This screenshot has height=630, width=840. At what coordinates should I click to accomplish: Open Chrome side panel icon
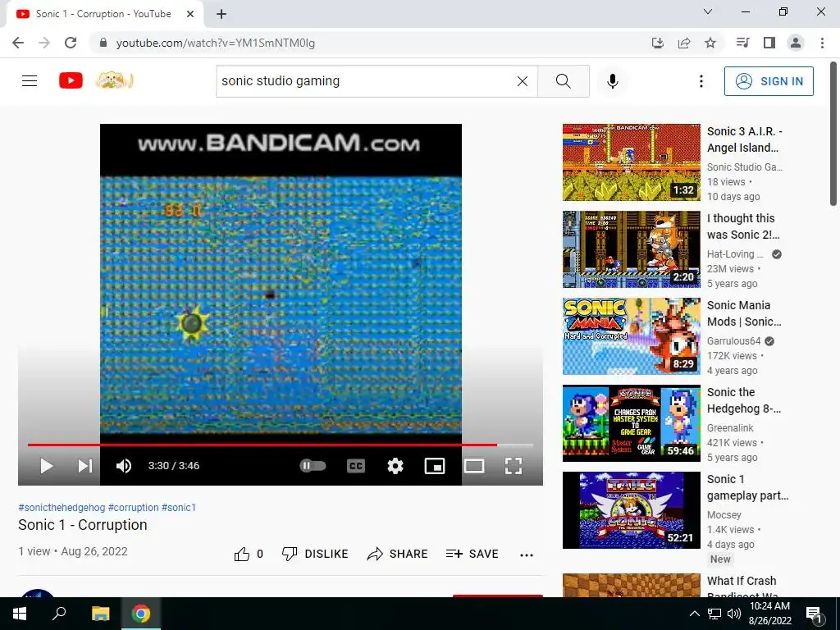click(769, 43)
